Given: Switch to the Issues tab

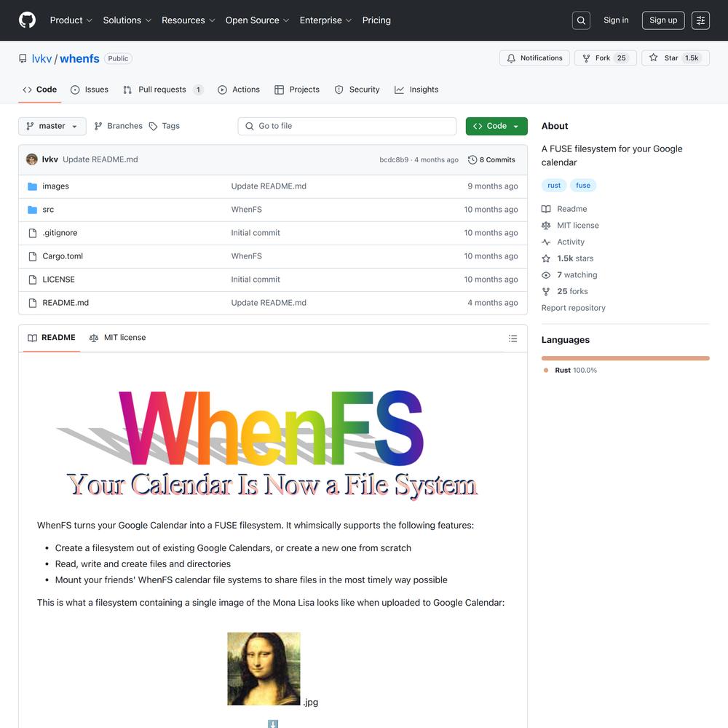Looking at the screenshot, I should coord(89,90).
